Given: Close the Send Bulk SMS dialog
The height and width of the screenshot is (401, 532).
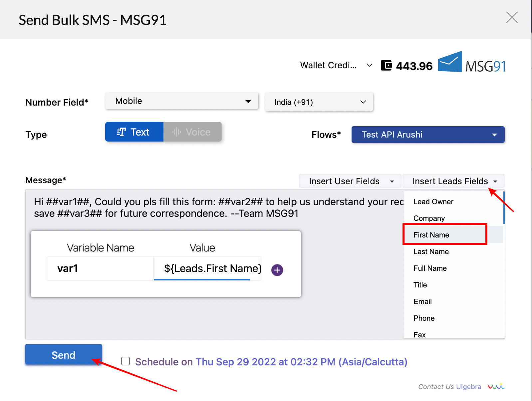Looking at the screenshot, I should 512,17.
